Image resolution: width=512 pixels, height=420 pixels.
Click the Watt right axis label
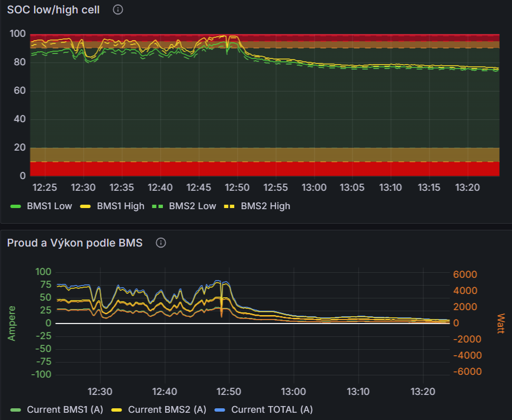click(x=500, y=324)
